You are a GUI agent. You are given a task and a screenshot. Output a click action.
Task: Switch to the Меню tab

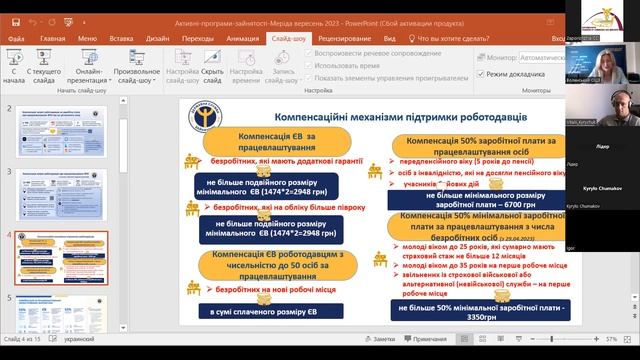coord(87,38)
